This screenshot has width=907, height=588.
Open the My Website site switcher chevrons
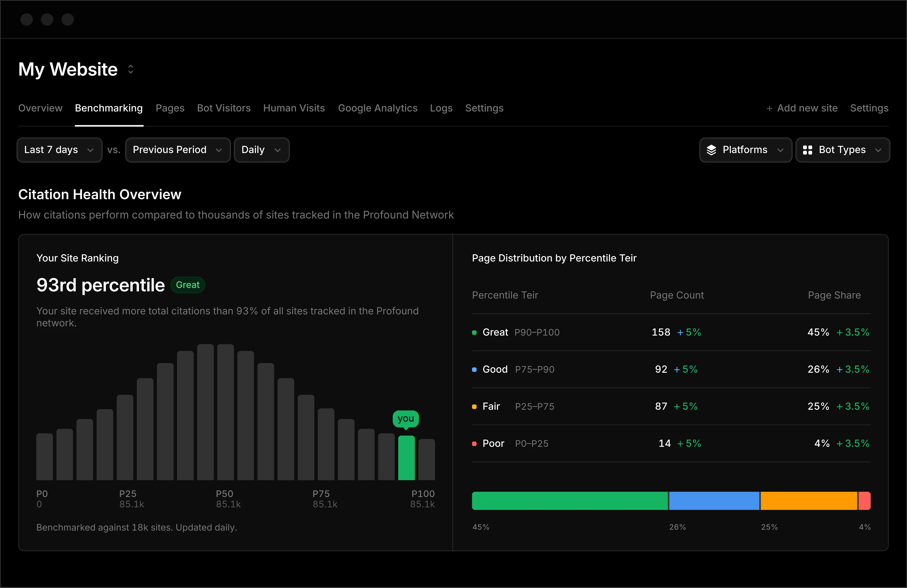point(131,69)
